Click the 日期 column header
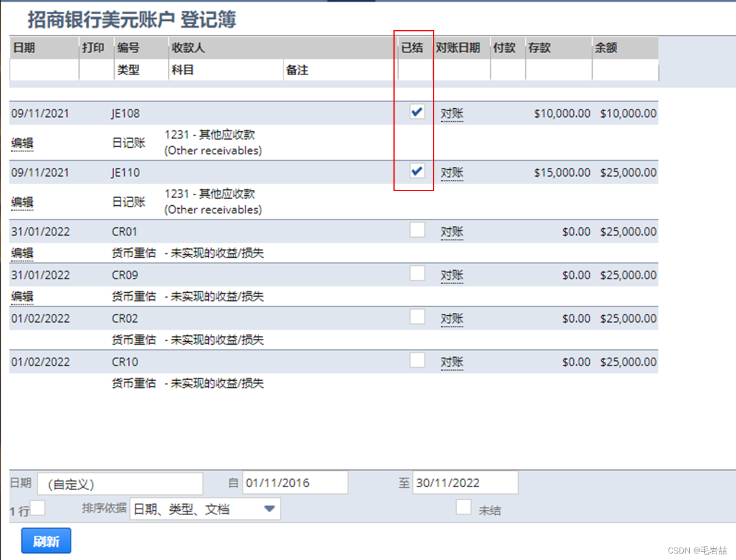736x560 pixels. click(24, 48)
